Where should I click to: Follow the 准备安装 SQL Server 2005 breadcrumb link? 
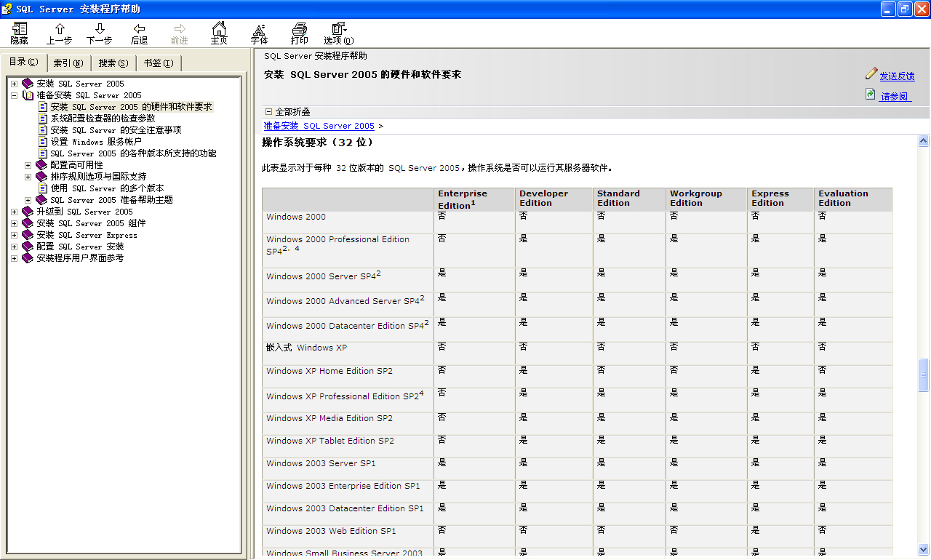tap(319, 126)
